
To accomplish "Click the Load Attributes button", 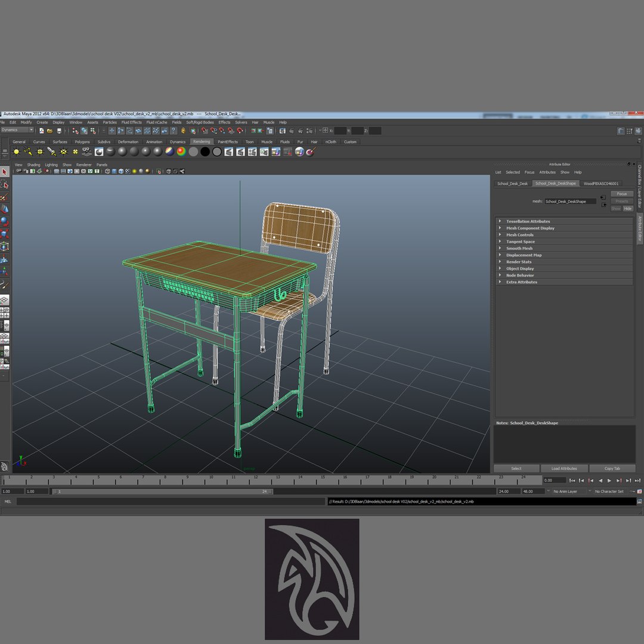I will 564,469.
